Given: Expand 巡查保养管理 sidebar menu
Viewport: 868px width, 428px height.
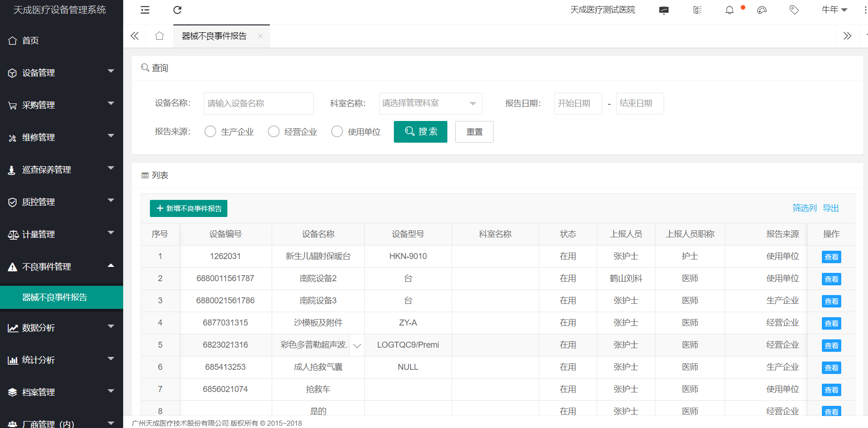Looking at the screenshot, I should [x=61, y=170].
